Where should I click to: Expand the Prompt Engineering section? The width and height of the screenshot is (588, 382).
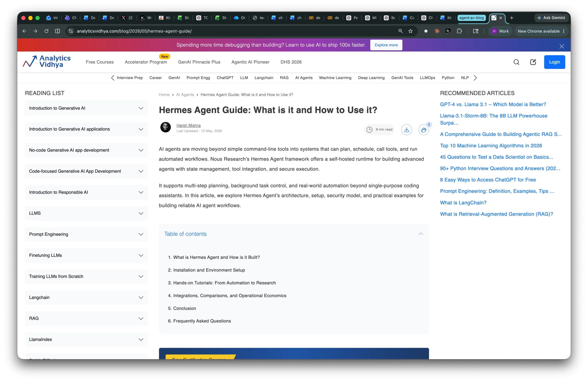86,234
